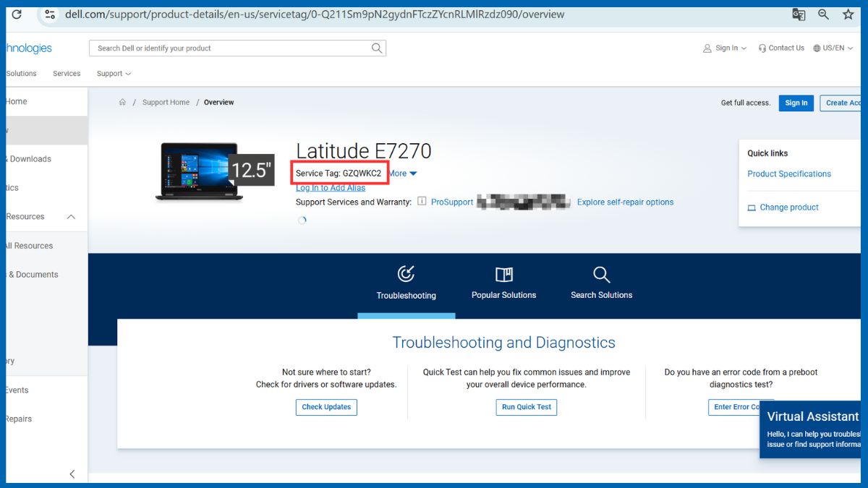Image resolution: width=868 pixels, height=488 pixels.
Task: Collapse the Resources section in the sidebar
Action: (71, 217)
